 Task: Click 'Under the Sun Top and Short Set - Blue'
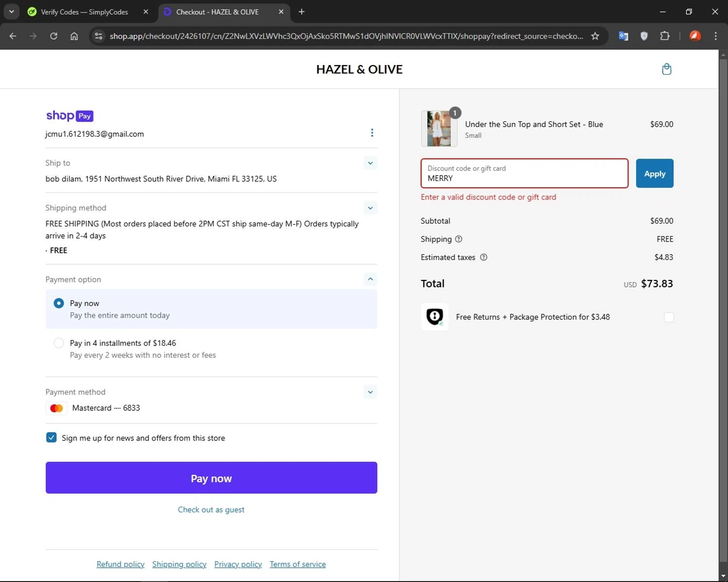coord(534,124)
